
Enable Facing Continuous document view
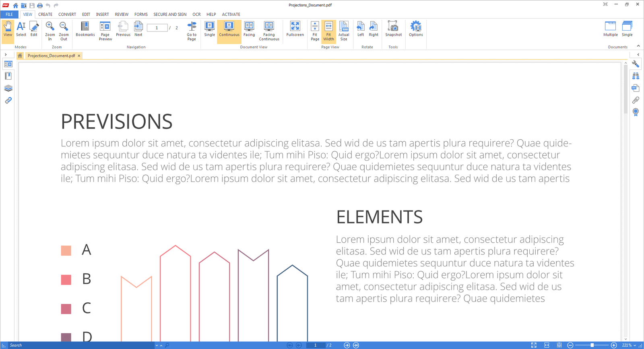[x=269, y=30]
